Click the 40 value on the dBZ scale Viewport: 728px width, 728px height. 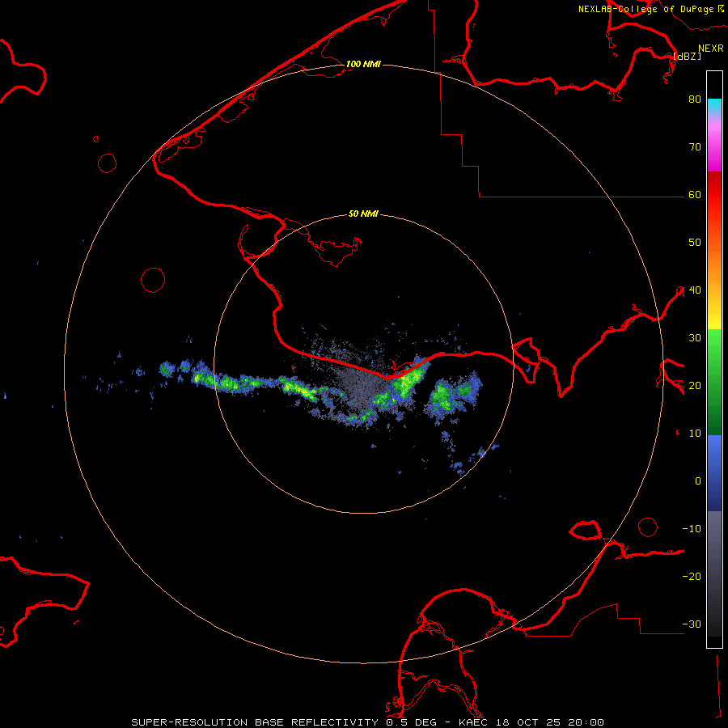(x=695, y=290)
